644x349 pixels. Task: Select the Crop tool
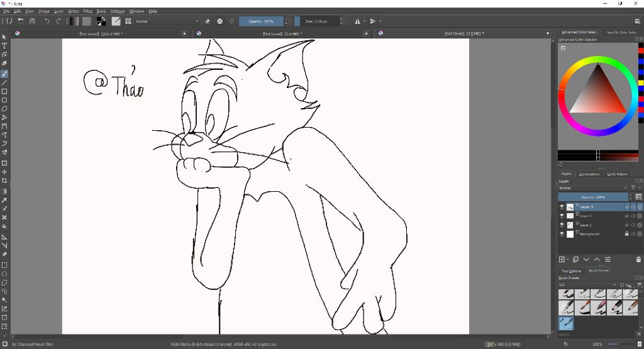click(x=4, y=180)
